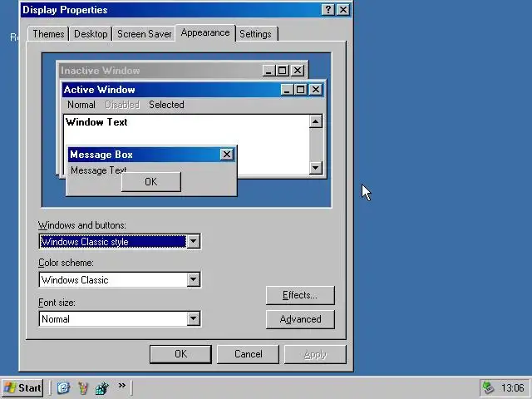Click Inactive Window preview minimize icon
Screen dimensions: 532x399
point(268,71)
